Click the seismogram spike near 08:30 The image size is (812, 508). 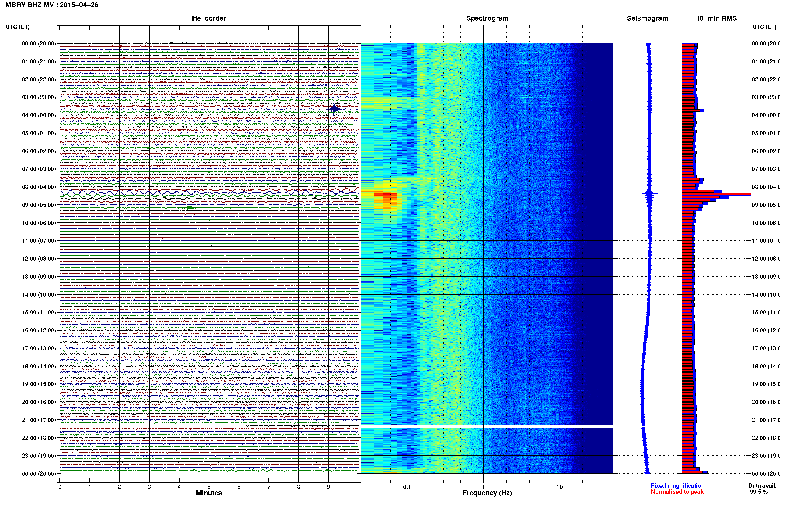649,194
